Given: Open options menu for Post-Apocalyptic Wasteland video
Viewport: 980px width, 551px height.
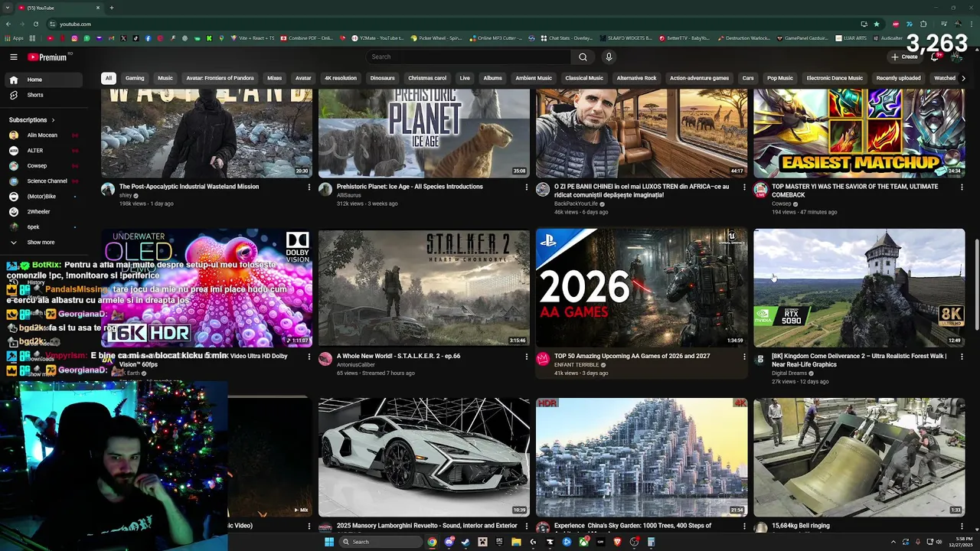Looking at the screenshot, I should coord(309,187).
